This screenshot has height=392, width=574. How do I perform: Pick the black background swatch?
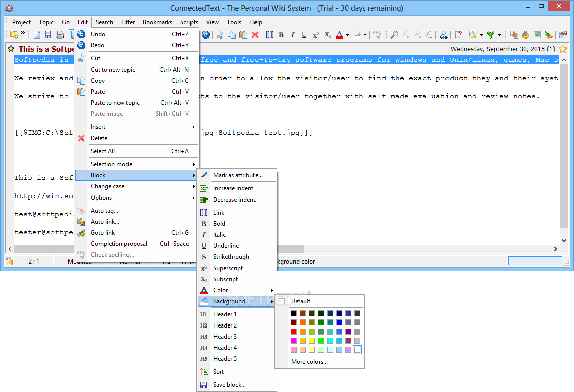click(294, 313)
